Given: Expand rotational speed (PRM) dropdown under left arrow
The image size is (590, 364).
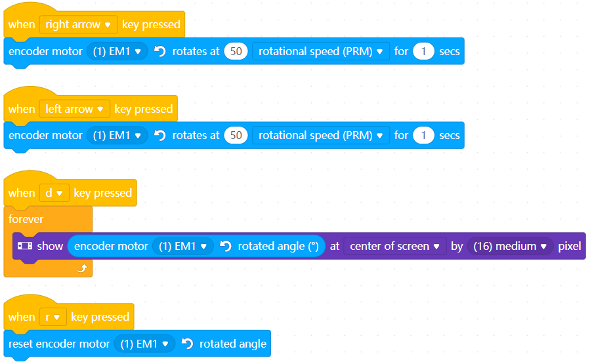Looking at the screenshot, I should coord(320,135).
